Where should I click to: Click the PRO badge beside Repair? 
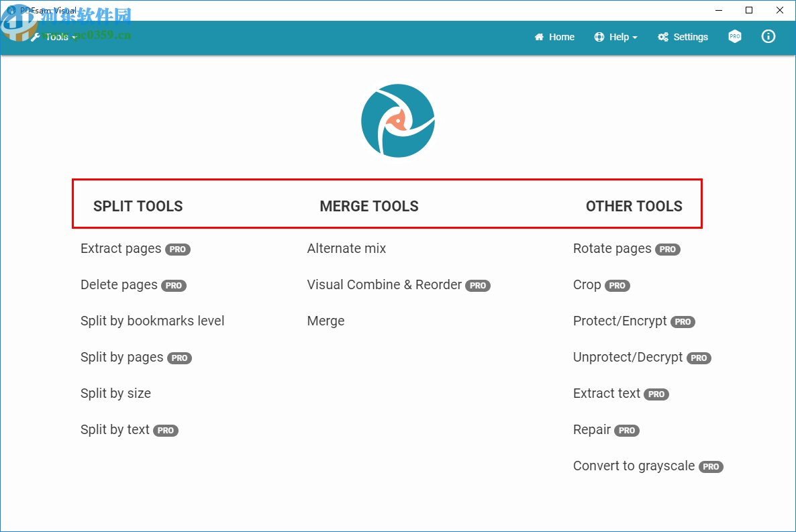[627, 431]
